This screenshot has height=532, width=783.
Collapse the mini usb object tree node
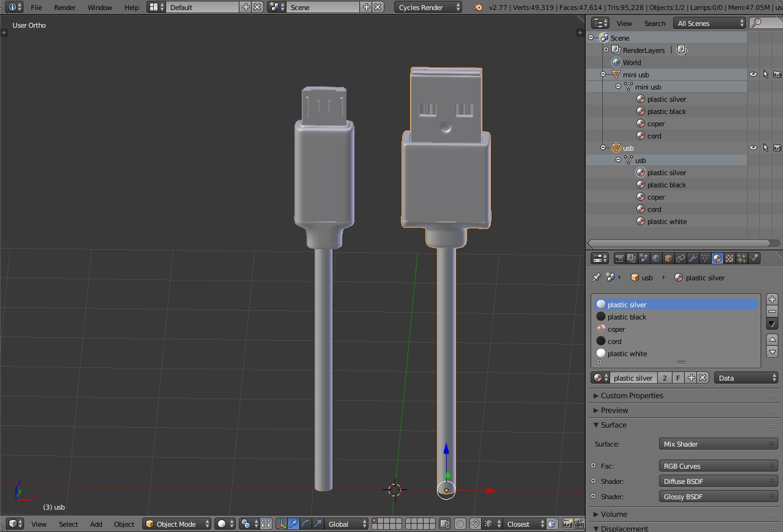click(603, 74)
